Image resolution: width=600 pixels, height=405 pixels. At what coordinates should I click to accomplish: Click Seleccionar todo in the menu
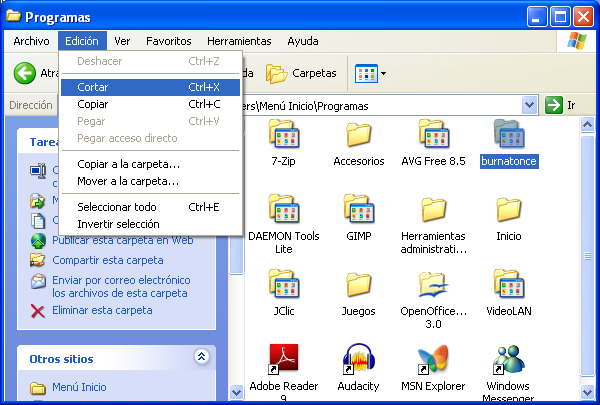[x=117, y=207]
